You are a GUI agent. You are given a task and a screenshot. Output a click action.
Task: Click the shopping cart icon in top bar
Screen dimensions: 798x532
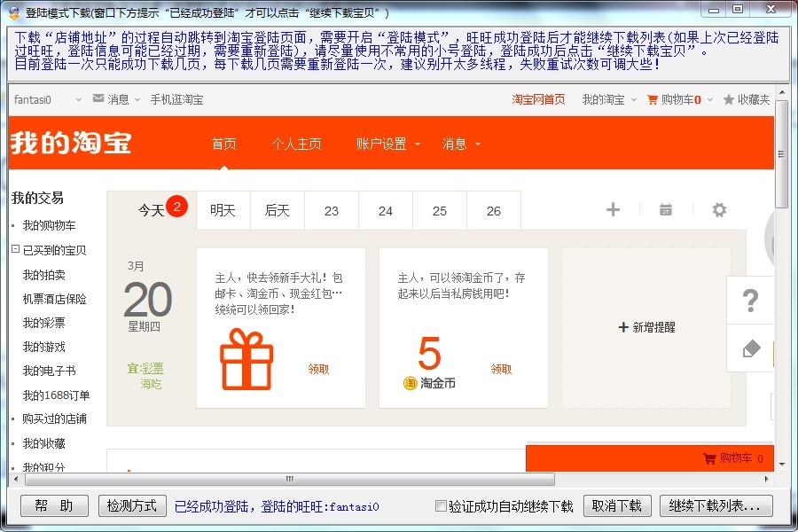653,100
